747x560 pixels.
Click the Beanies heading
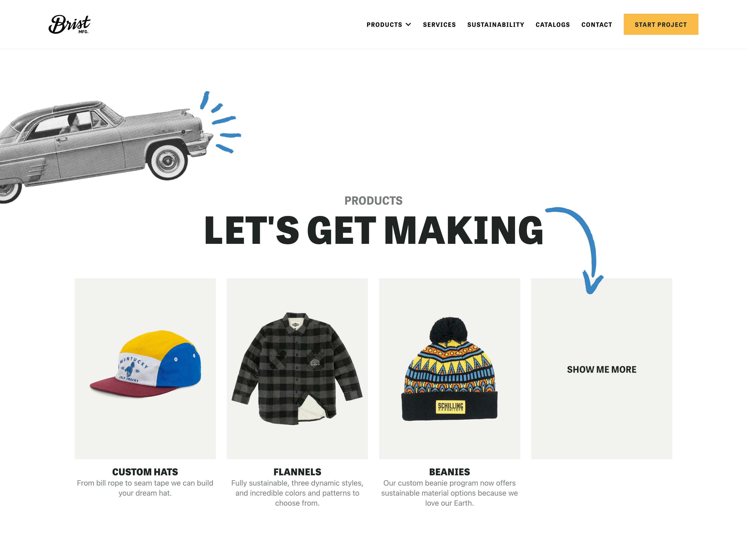pos(449,472)
